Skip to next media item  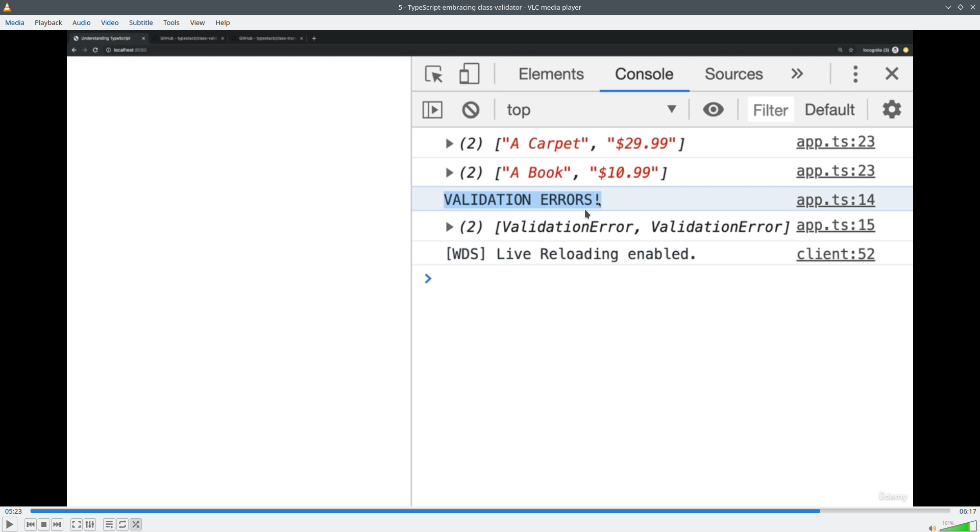(x=58, y=524)
